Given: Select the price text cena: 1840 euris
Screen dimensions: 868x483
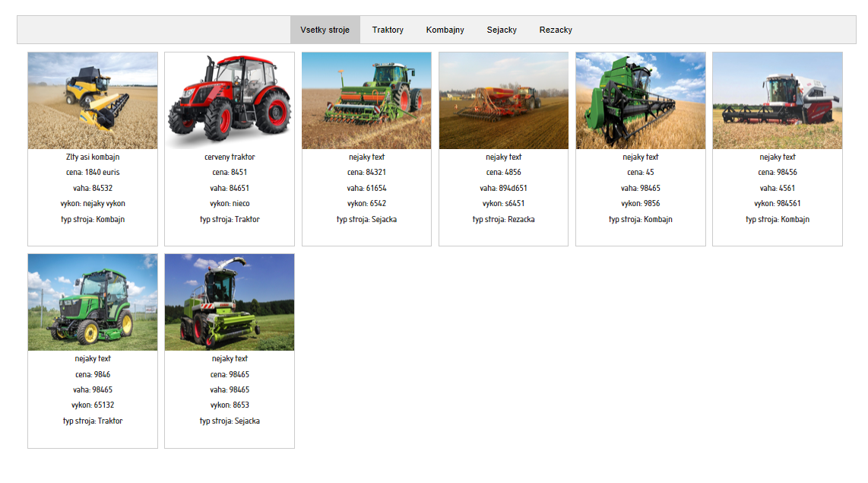Looking at the screenshot, I should (x=93, y=172).
